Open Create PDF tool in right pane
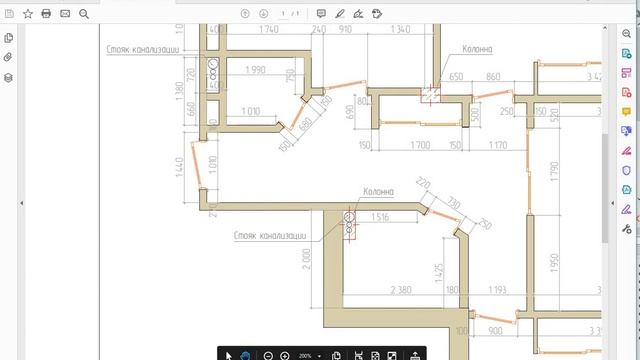 [x=627, y=93]
